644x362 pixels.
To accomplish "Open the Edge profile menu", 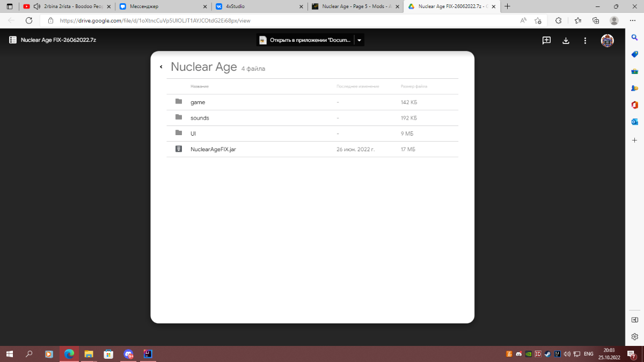I will point(614,20).
